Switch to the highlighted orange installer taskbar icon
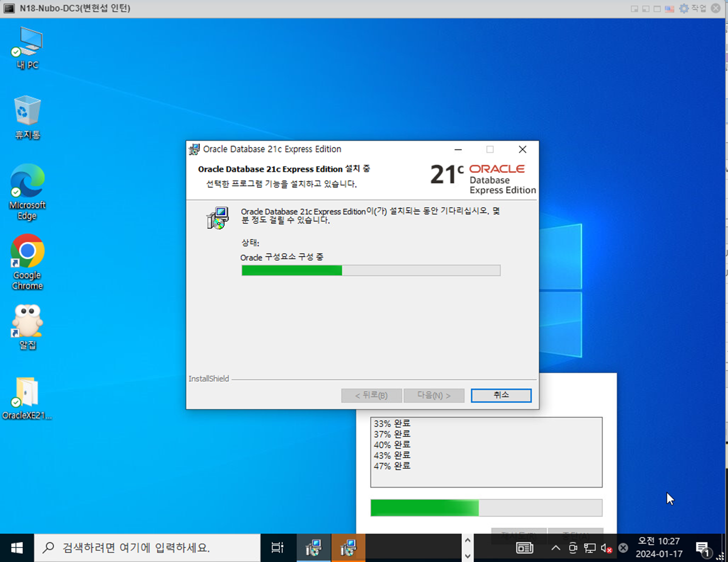Viewport: 728px width, 562px height. click(x=348, y=548)
